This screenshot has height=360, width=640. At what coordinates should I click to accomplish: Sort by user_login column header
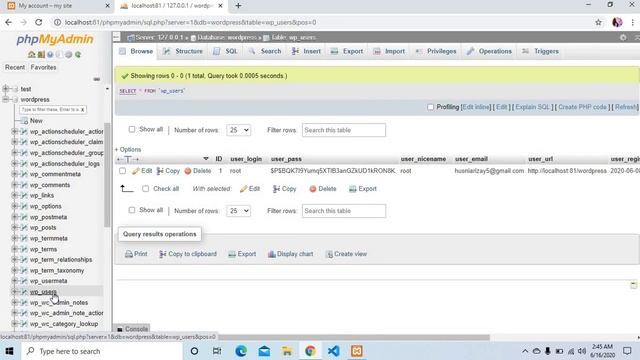[246, 159]
